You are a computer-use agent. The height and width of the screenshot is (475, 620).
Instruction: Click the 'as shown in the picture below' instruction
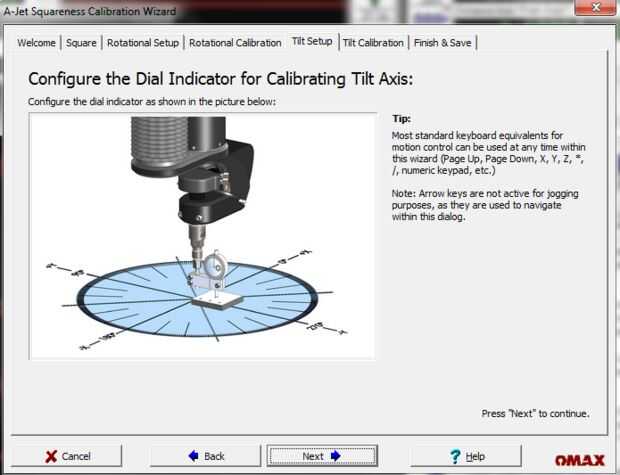(x=152, y=102)
